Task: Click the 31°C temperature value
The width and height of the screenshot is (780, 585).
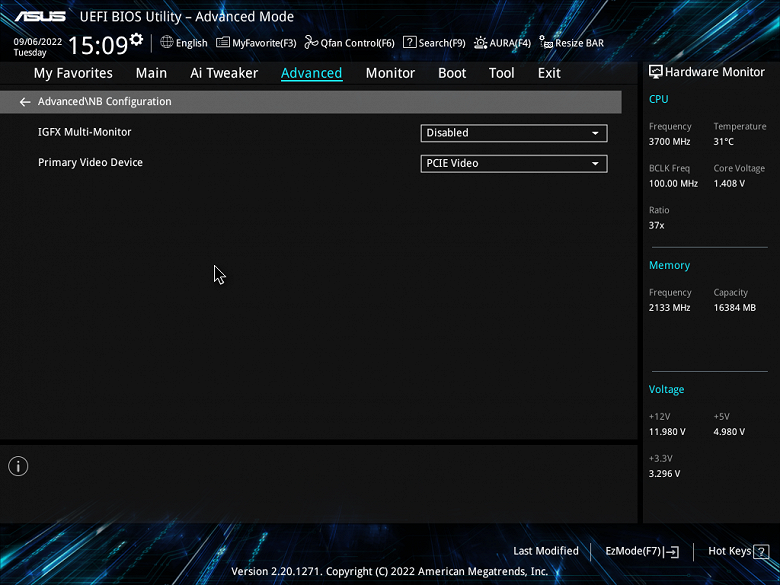Action: [x=723, y=142]
